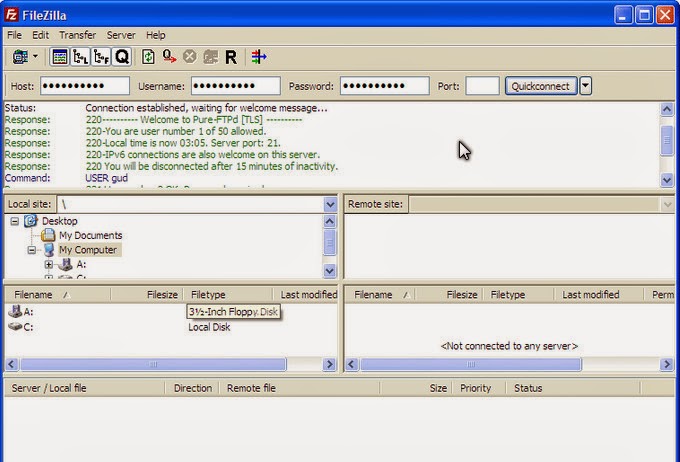This screenshot has width=680, height=462.
Task: Click the My Computer icon in tree
Action: pos(49,250)
